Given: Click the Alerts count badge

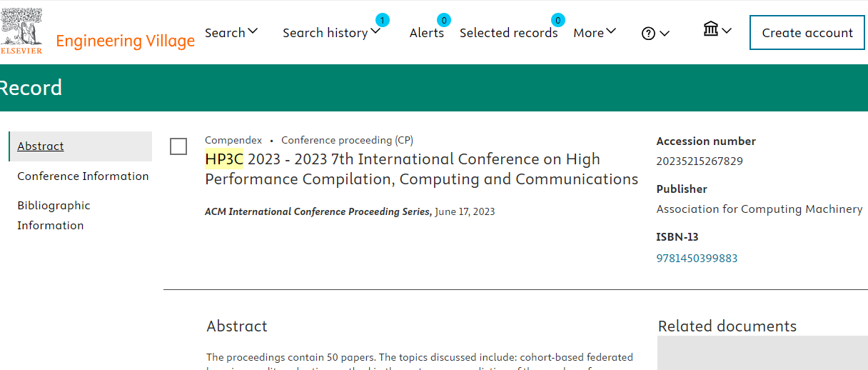Looking at the screenshot, I should (443, 20).
